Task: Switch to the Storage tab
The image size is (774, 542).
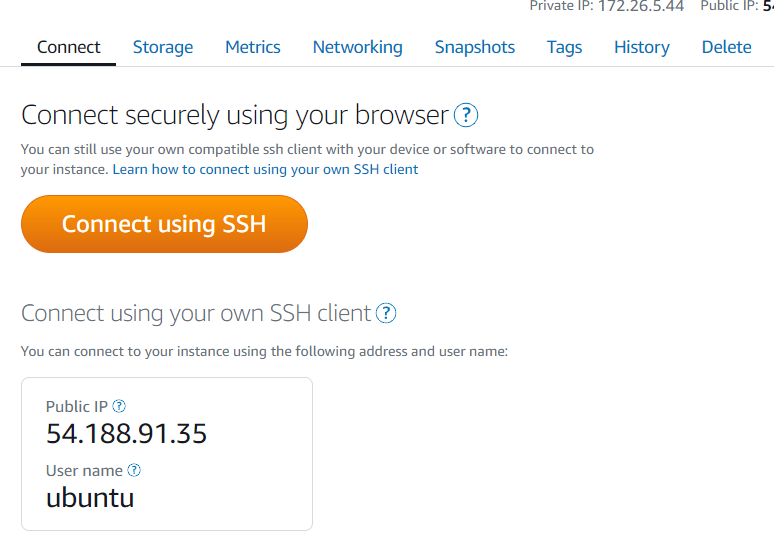Action: (163, 47)
